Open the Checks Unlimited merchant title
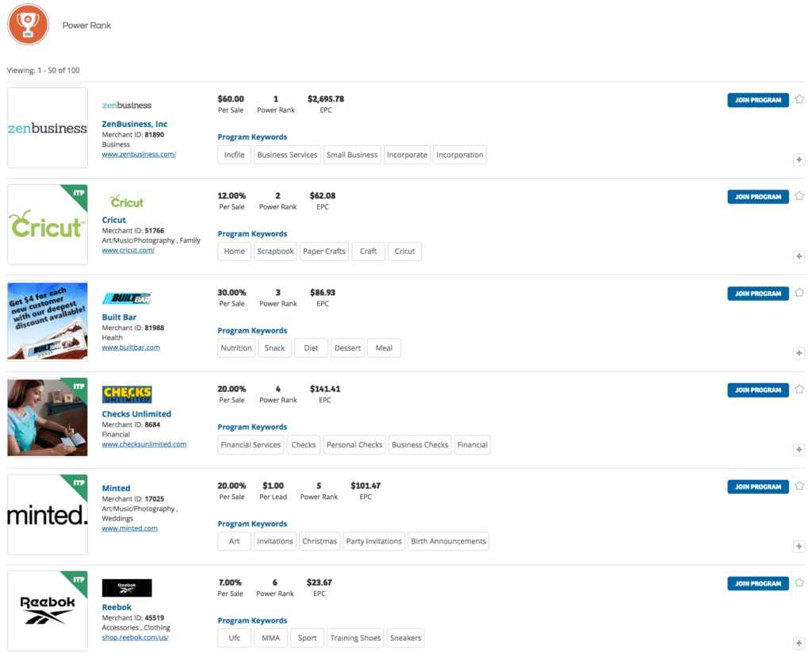Viewport: 812px width, 653px height. (136, 414)
